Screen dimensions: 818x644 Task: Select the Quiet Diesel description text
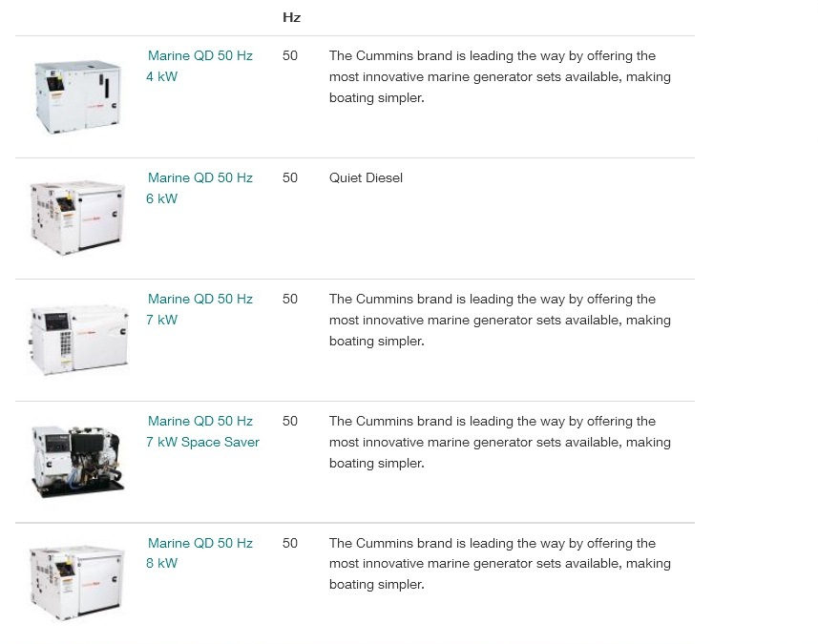pos(366,177)
